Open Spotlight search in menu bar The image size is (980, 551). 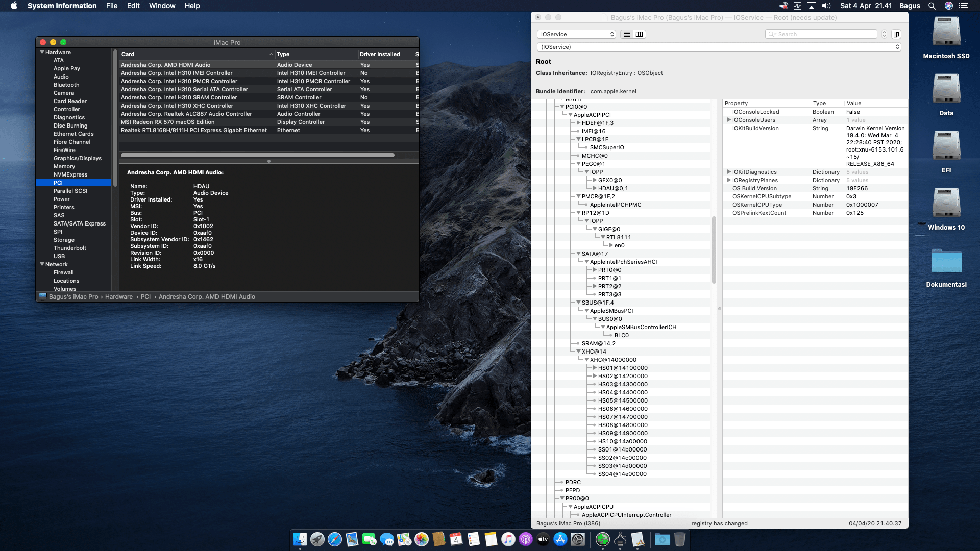pyautogui.click(x=932, y=6)
